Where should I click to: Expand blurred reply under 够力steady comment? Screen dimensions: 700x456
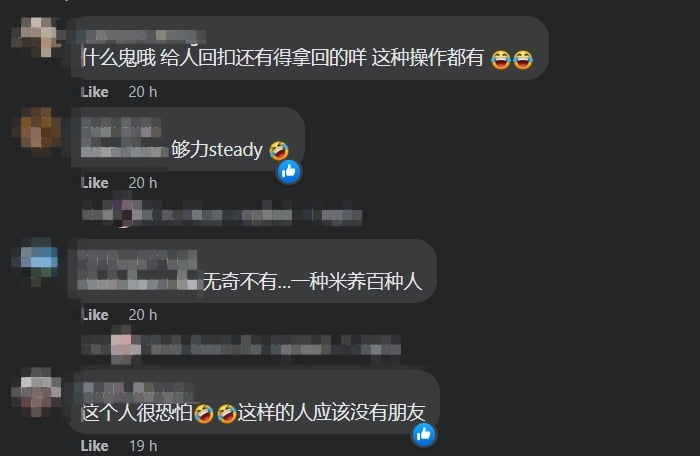(x=222, y=213)
